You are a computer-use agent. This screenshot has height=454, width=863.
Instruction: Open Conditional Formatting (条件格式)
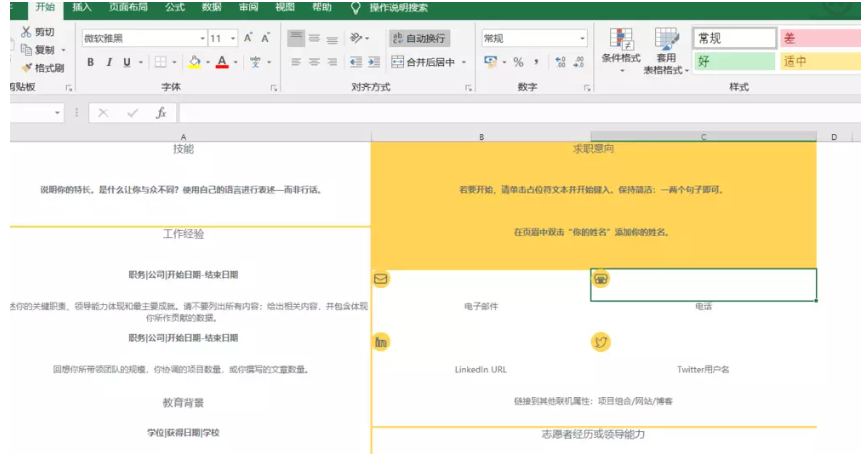pos(620,50)
